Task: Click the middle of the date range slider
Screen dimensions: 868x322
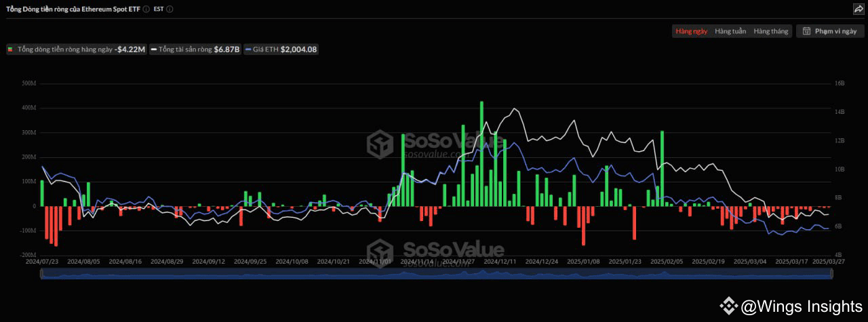Action: tap(436, 273)
